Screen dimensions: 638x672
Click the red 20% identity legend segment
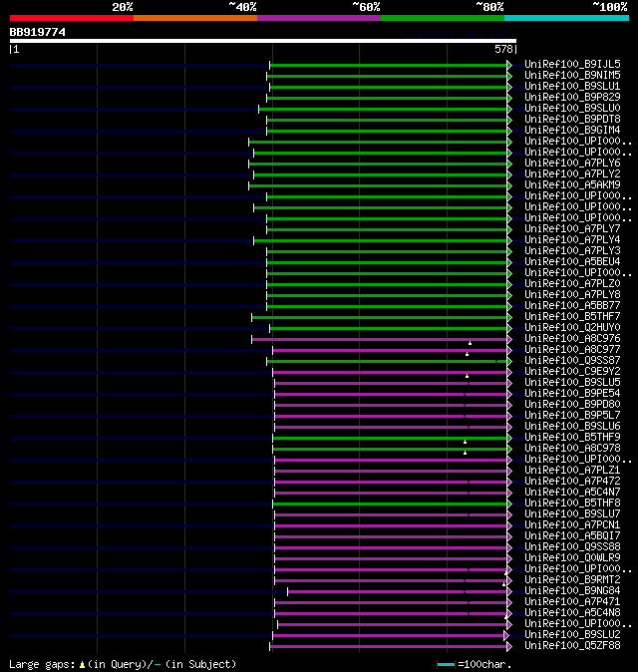[72, 18]
